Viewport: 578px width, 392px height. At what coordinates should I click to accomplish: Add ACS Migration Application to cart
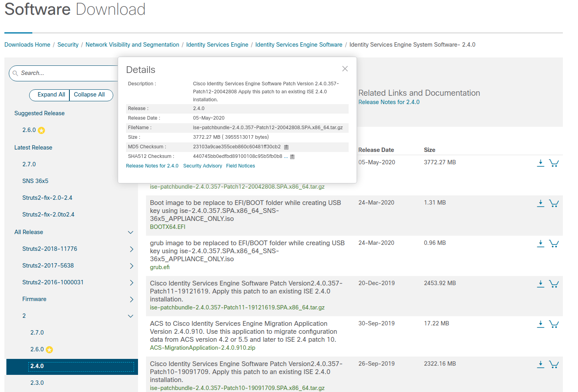pos(554,324)
